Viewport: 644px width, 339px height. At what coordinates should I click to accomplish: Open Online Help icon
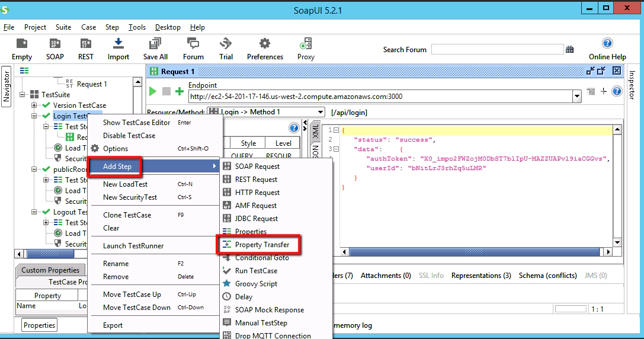click(607, 43)
